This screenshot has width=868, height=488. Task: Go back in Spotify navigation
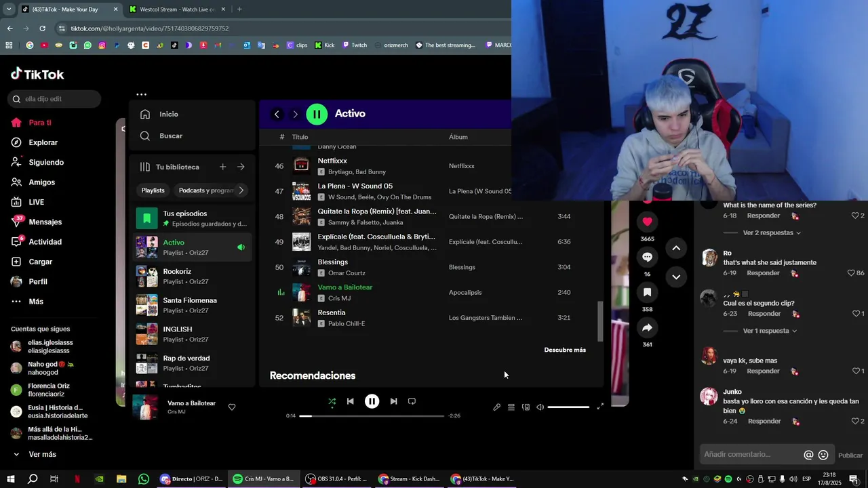[x=277, y=114]
